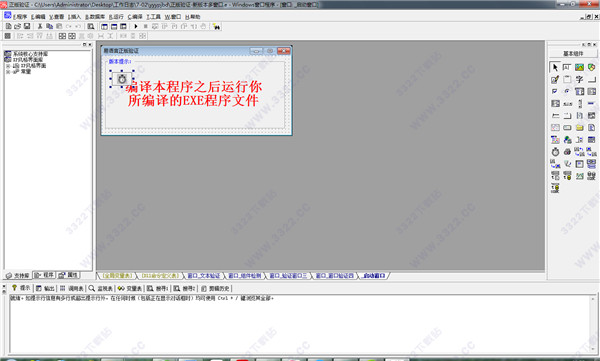Click the Run (play arrow) toolbar icon
Image resolution: width=600 pixels, height=361 pixels.
(136, 26)
